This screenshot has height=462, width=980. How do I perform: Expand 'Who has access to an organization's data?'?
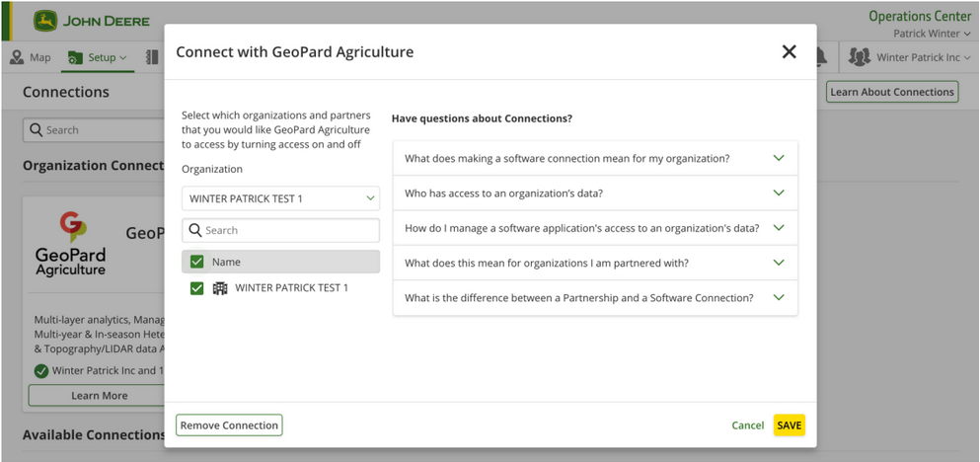tap(594, 193)
